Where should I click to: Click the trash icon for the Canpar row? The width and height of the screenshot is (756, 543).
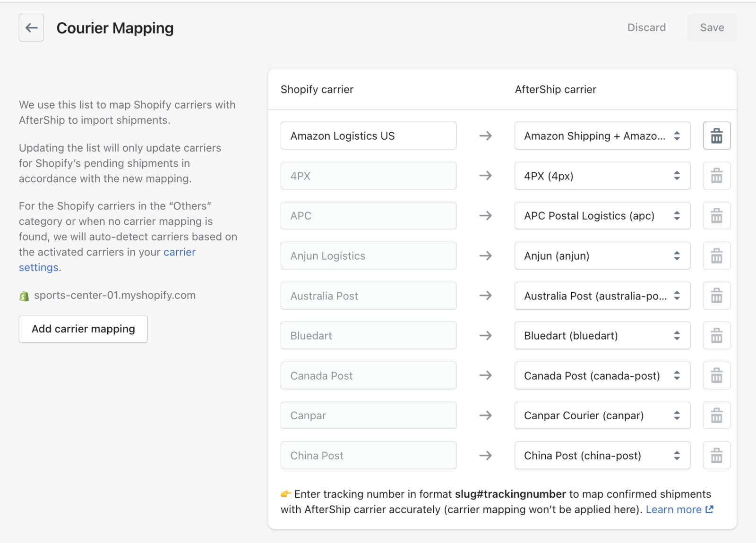[716, 416]
